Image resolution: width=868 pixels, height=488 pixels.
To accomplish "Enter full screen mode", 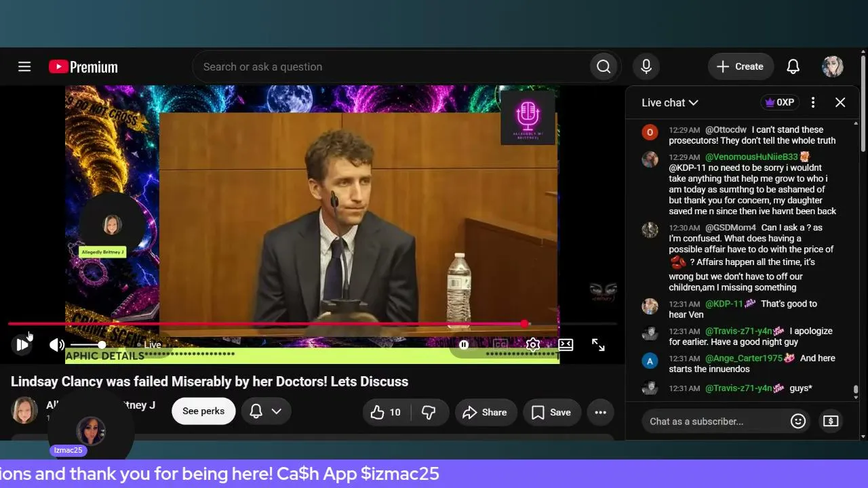I will click(598, 345).
